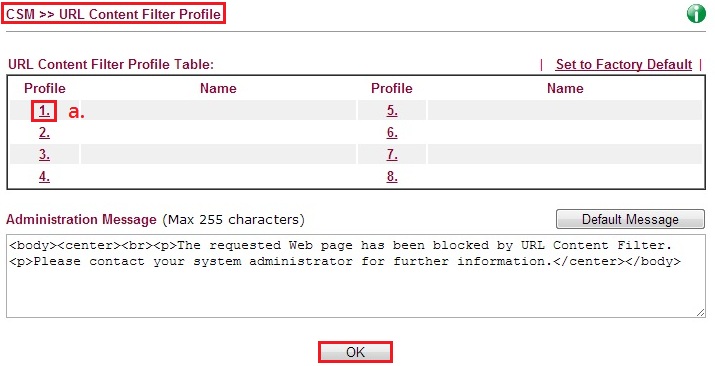Open profile 2 link
715x366 pixels.
coord(44,133)
